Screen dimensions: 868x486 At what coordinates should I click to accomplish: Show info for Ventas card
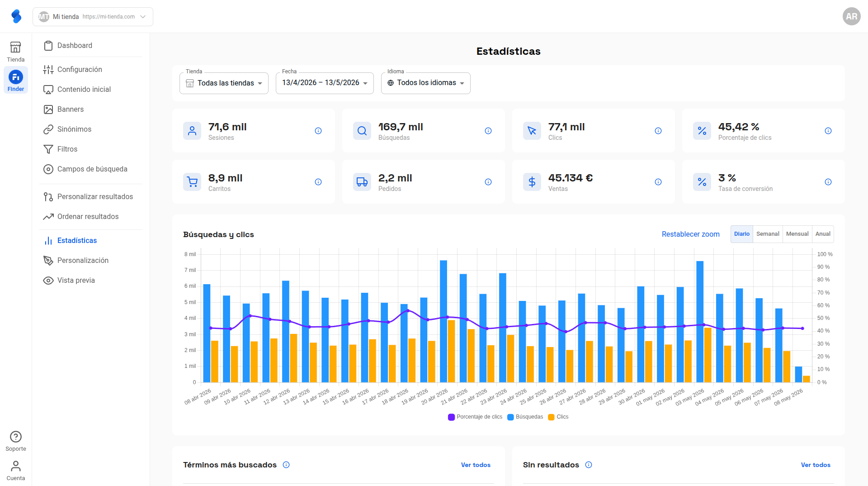tap(658, 182)
